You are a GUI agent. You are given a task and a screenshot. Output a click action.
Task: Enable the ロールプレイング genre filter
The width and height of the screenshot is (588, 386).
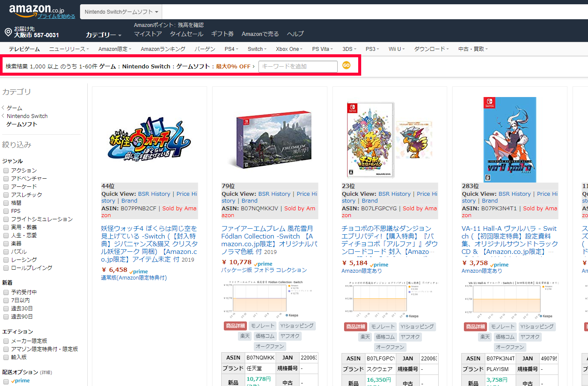(x=6, y=268)
